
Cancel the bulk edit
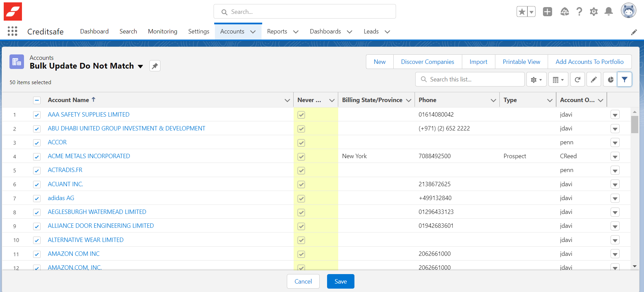coord(303,282)
